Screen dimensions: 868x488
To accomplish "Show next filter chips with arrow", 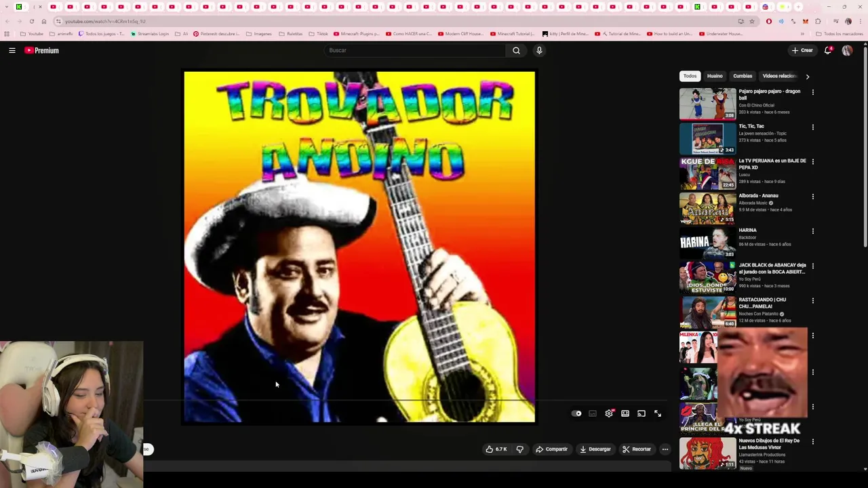I will (x=807, y=77).
